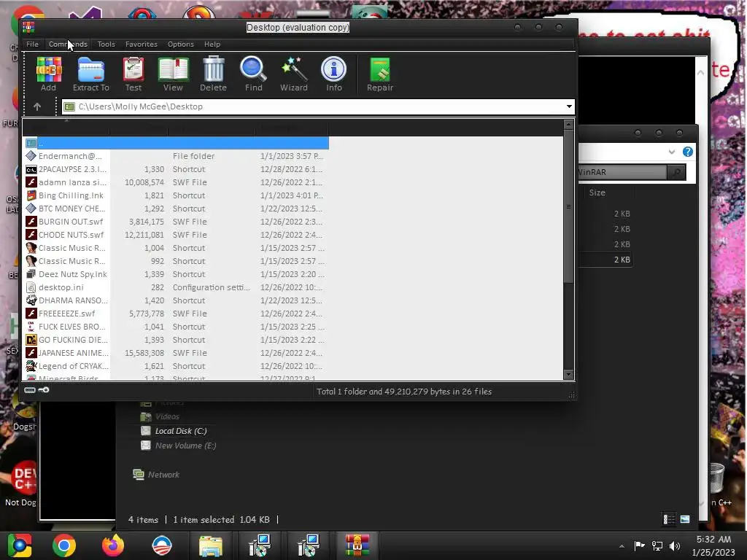
Task: Expand the address path dropdown arrow
Action: pos(569,106)
